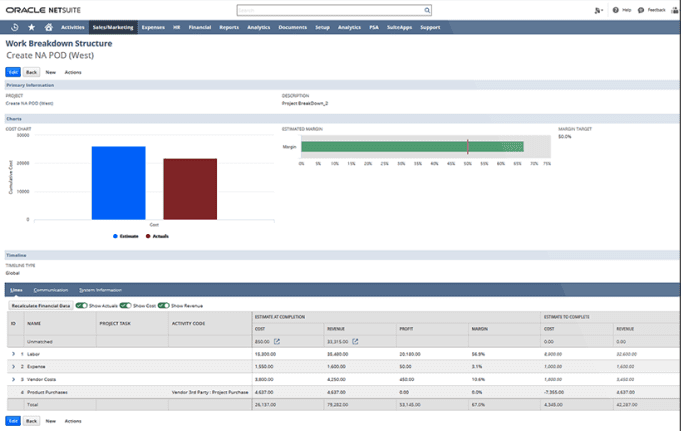This screenshot has width=681, height=431.
Task: Expand the Labor row
Action: (x=13, y=354)
